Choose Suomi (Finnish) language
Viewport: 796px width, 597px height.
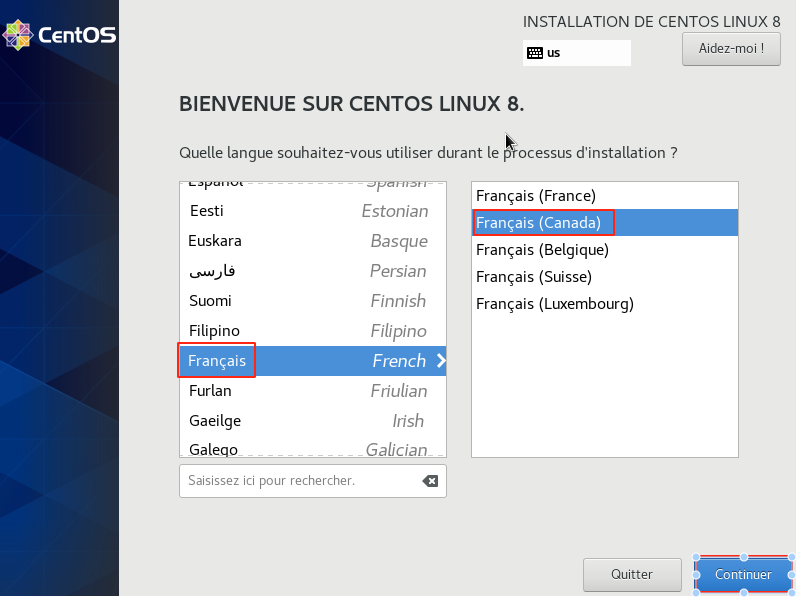click(210, 301)
